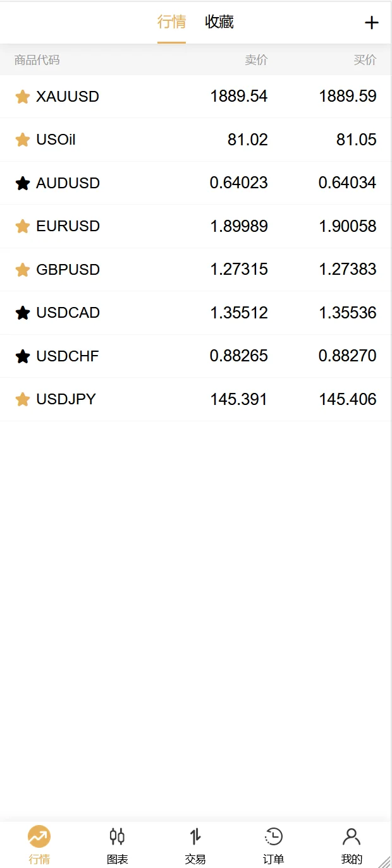The image size is (392, 868).
Task: Click the 买价 column header
Action: (365, 60)
